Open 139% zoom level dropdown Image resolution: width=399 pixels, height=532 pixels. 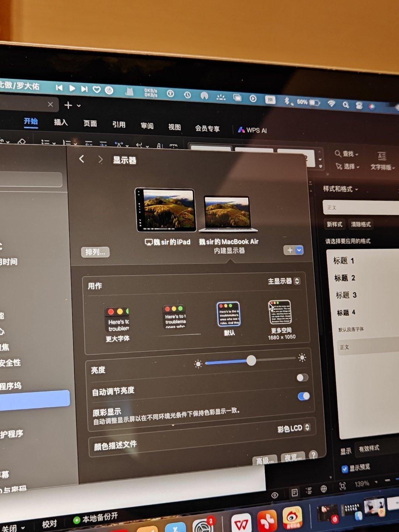tap(366, 484)
